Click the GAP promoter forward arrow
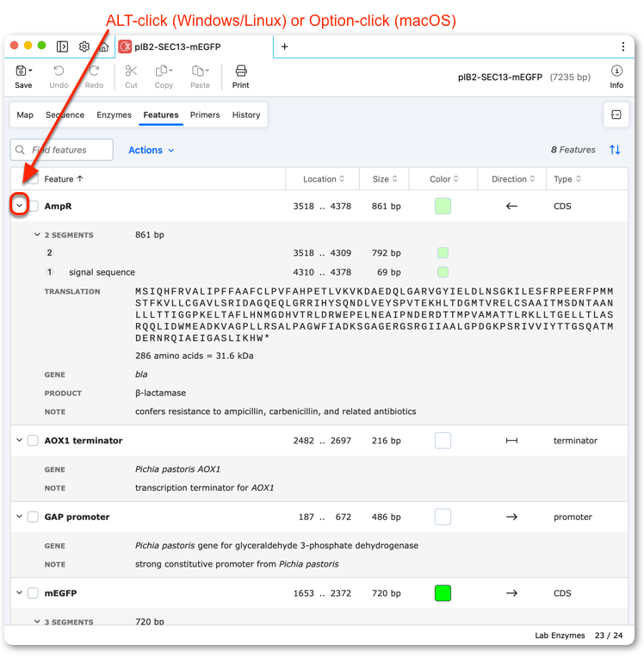Viewport: 644px width, 657px height. [511, 517]
